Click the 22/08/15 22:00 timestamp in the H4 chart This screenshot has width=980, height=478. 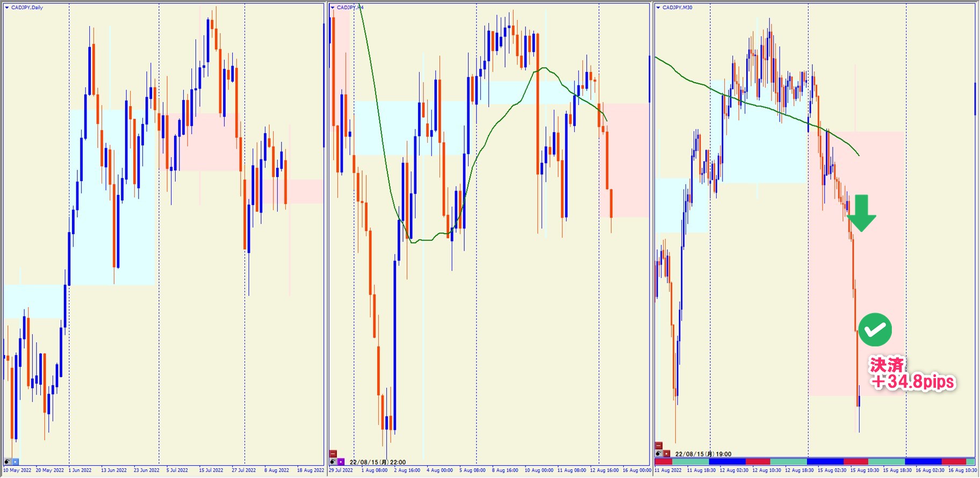pos(377,462)
